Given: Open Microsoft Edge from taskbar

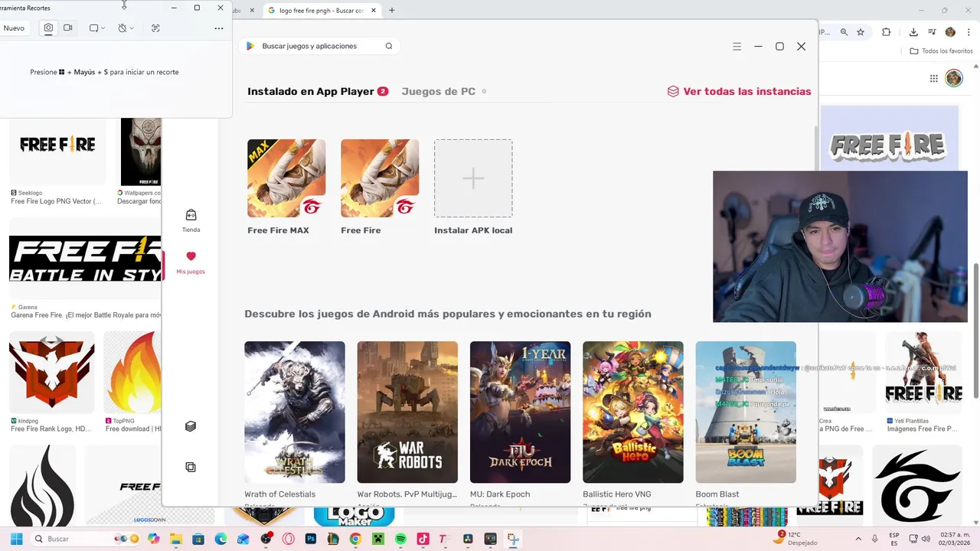Looking at the screenshot, I should [220, 539].
